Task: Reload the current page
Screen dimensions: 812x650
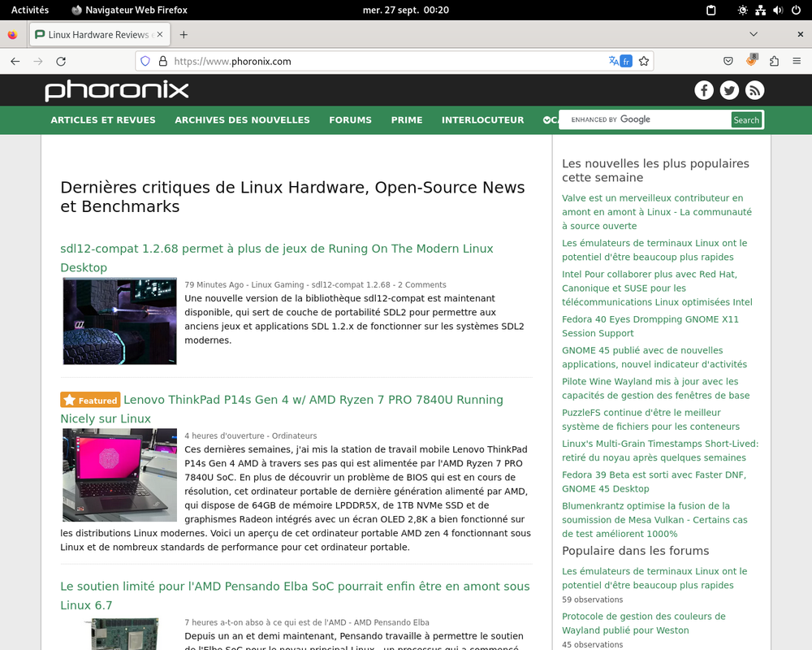Action: coord(61,61)
